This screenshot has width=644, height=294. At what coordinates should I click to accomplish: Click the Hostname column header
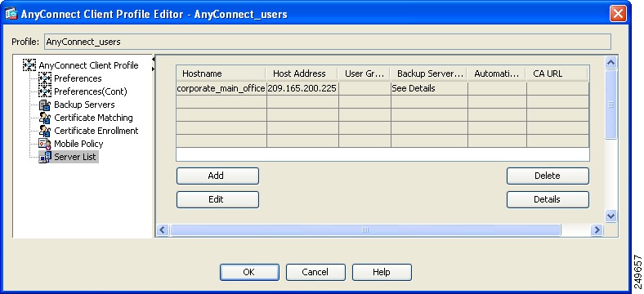click(x=221, y=73)
